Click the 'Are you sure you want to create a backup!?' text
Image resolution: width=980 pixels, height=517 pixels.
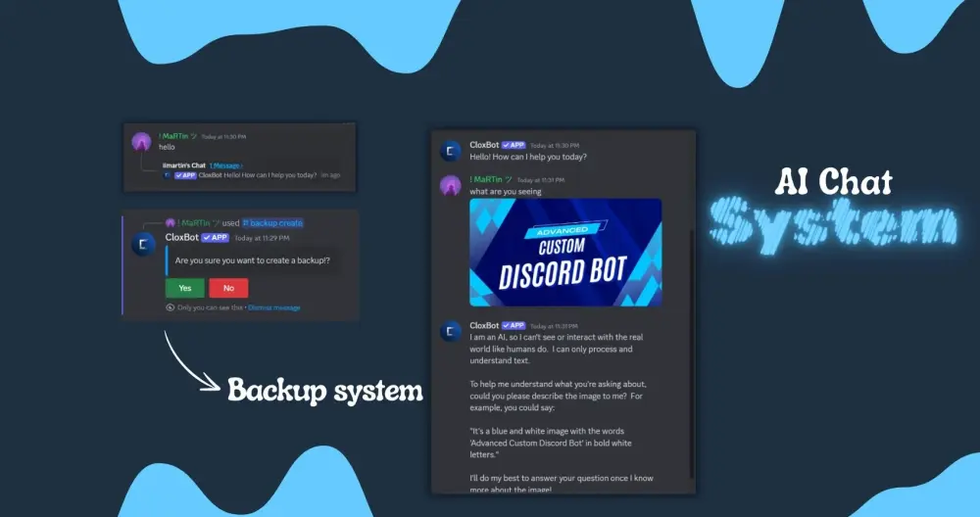tap(253, 260)
